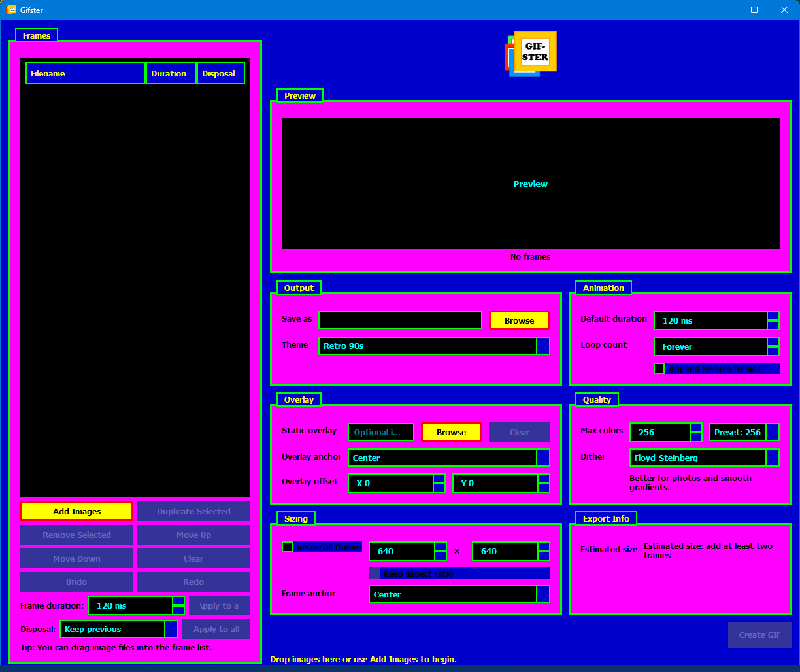
Task: Browse for a static overlay image
Action: [452, 432]
